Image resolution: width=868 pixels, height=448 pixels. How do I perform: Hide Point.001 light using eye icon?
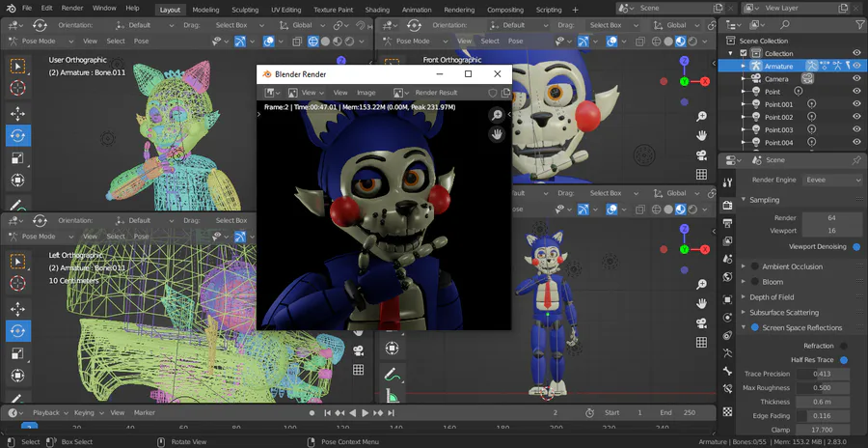tap(856, 104)
